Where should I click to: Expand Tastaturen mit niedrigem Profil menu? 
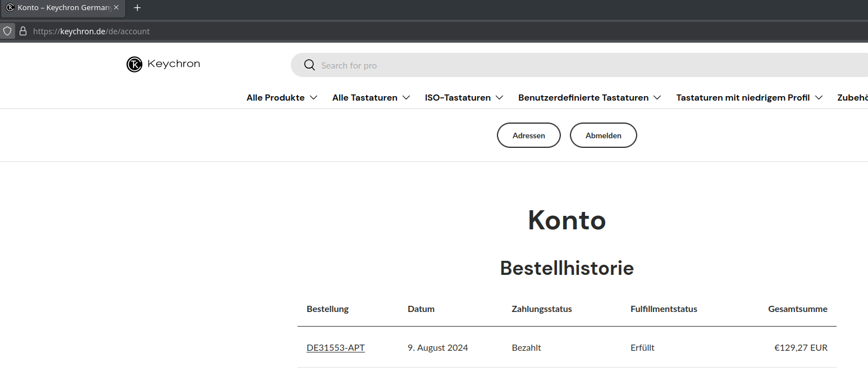750,98
